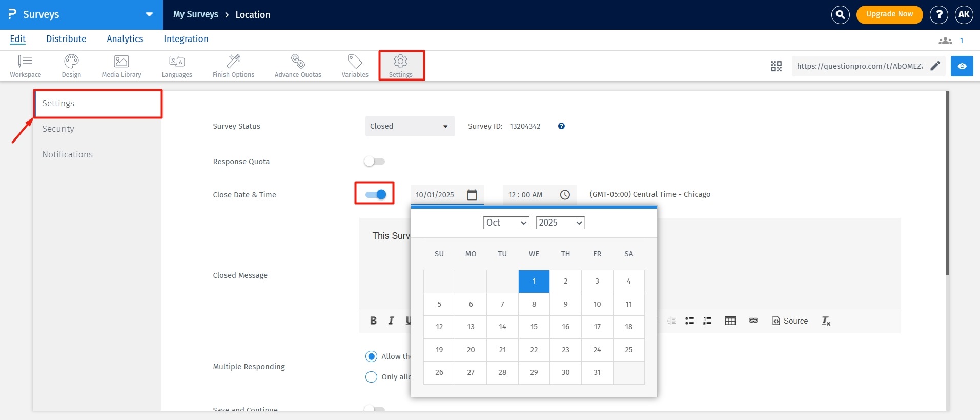
Task: Pick October 15 in the calendar
Action: tap(534, 327)
